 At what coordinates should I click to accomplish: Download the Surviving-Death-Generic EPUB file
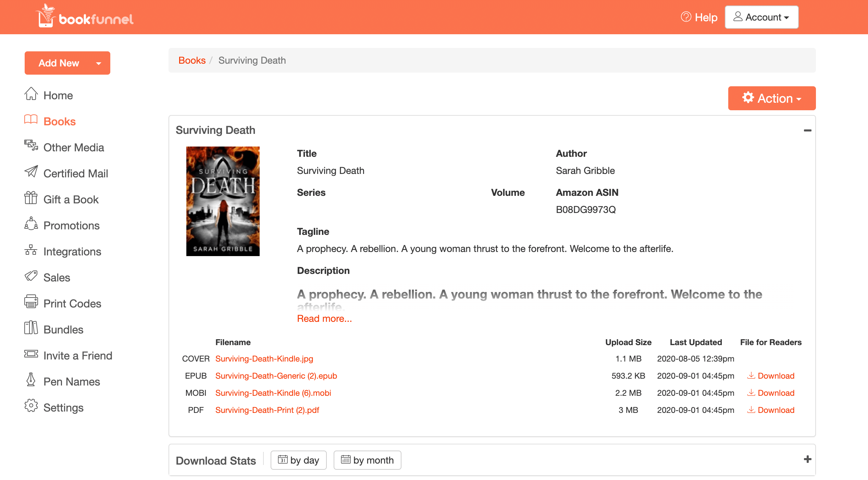coord(774,375)
